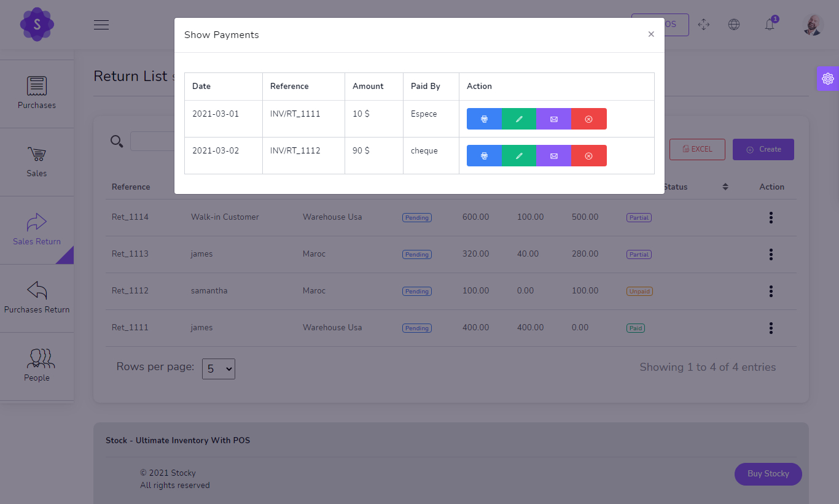Open the People section
The height and width of the screenshot is (504, 839).
[x=37, y=365]
